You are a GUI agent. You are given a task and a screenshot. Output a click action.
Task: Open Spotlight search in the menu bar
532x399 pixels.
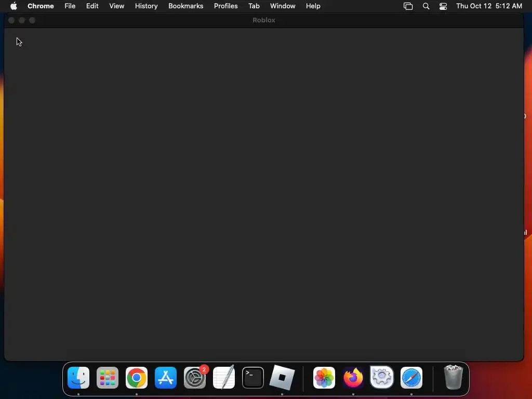tap(426, 6)
